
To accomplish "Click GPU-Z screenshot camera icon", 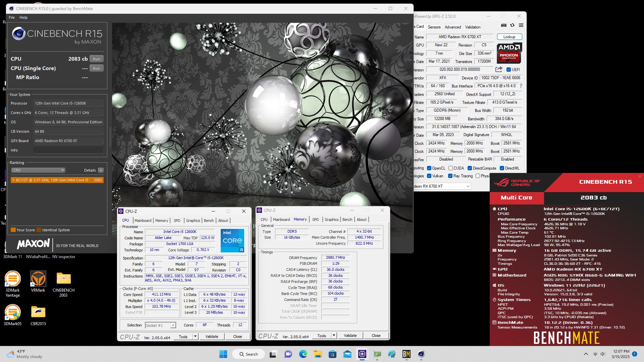I will pyautogui.click(x=503, y=25).
